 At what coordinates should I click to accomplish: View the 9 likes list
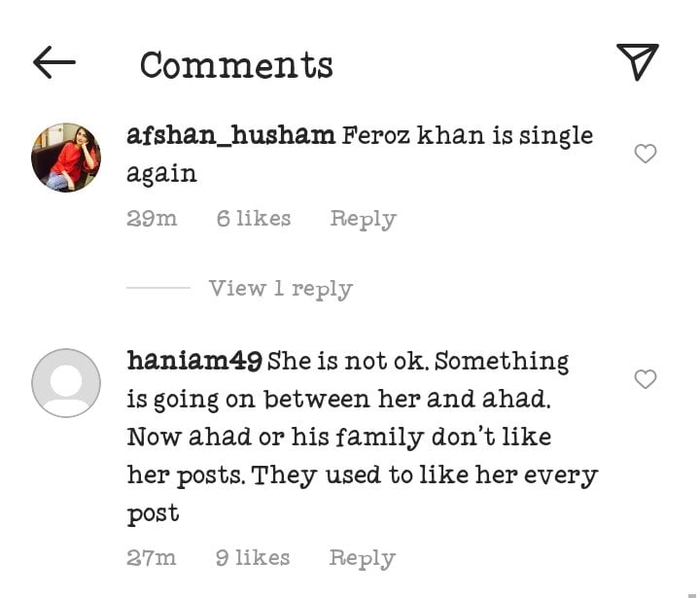tap(252, 558)
